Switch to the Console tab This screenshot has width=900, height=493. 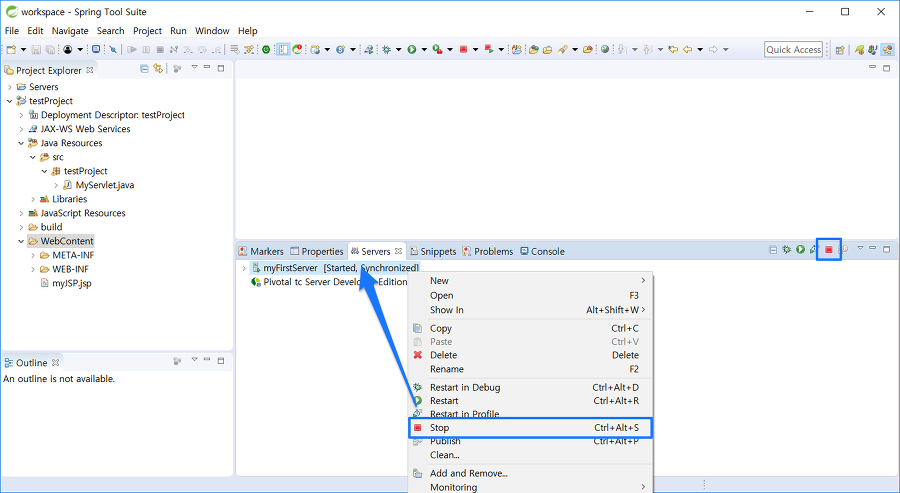(542, 251)
